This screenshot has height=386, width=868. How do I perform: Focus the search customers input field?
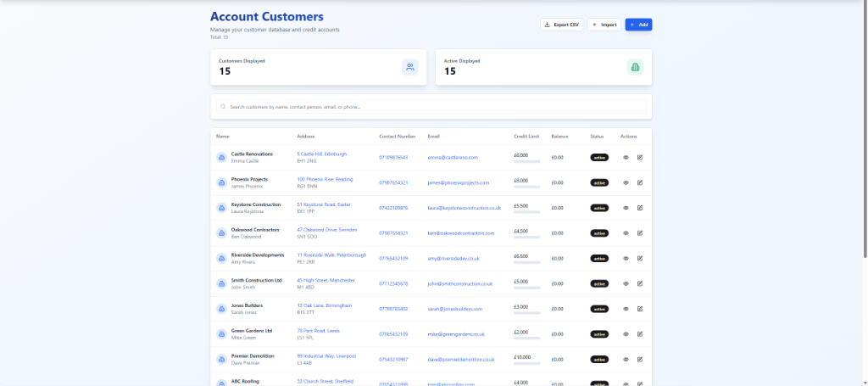click(431, 107)
